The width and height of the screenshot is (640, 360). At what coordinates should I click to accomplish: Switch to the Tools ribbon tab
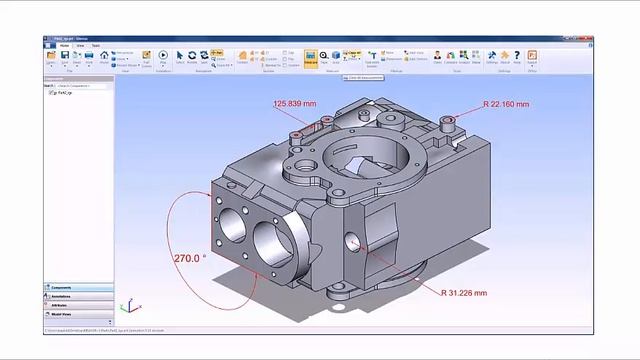pos(96,46)
